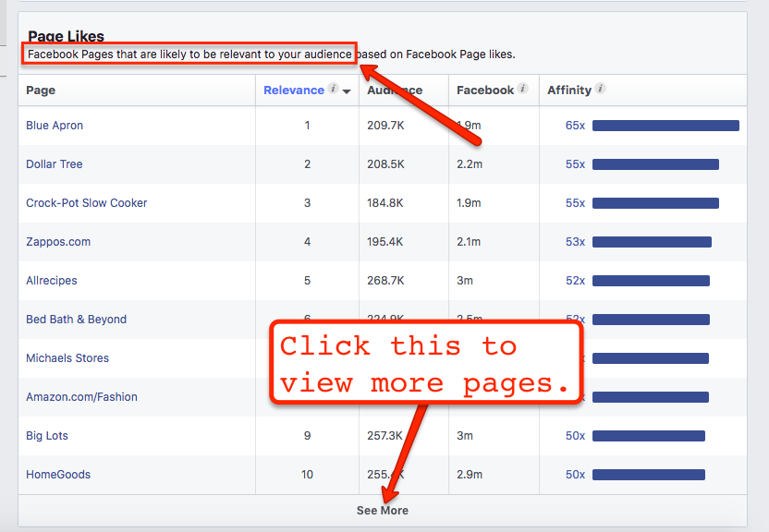Select the 208.5K audience cell
Image resolution: width=769 pixels, height=532 pixels.
(x=385, y=164)
